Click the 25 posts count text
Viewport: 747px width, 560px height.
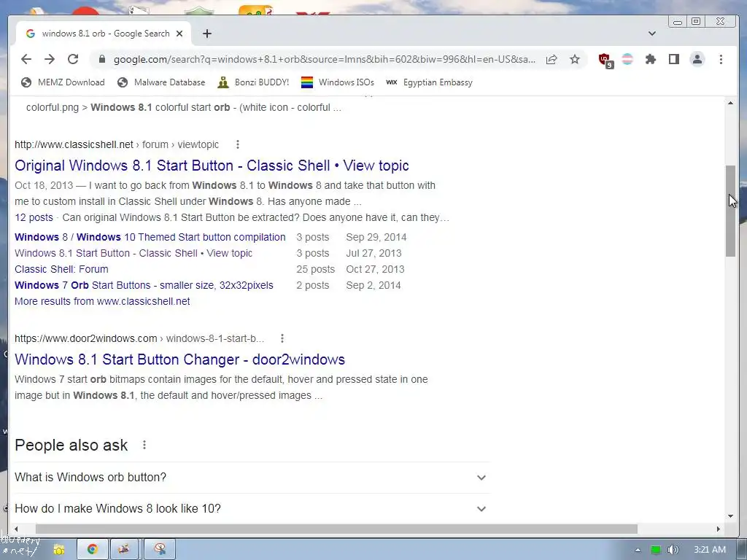point(315,269)
